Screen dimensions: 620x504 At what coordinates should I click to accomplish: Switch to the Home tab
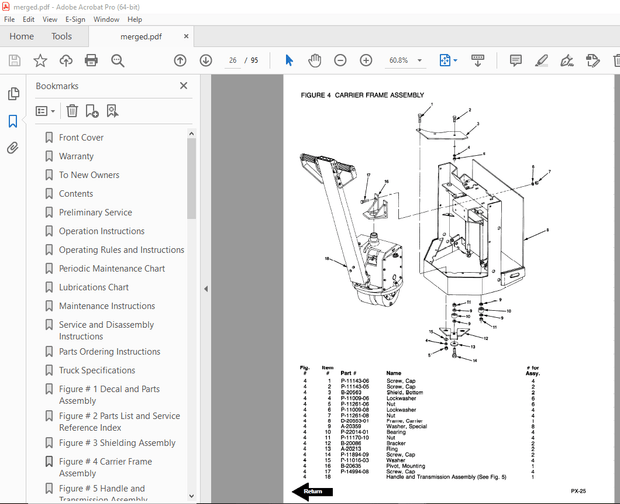click(x=22, y=36)
